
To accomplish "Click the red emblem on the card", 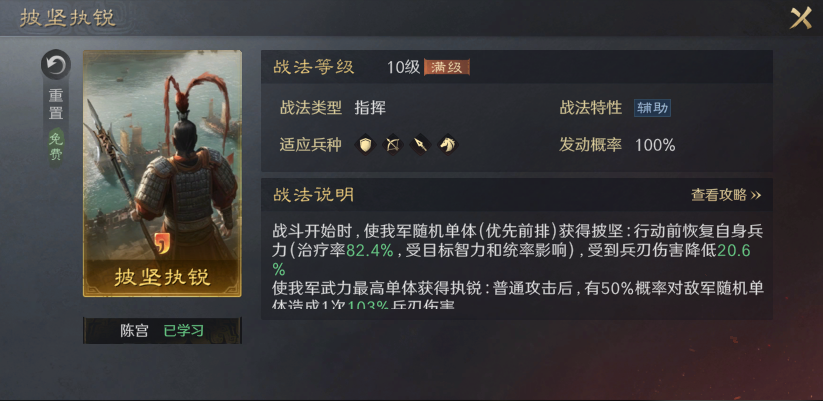I will tap(163, 244).
